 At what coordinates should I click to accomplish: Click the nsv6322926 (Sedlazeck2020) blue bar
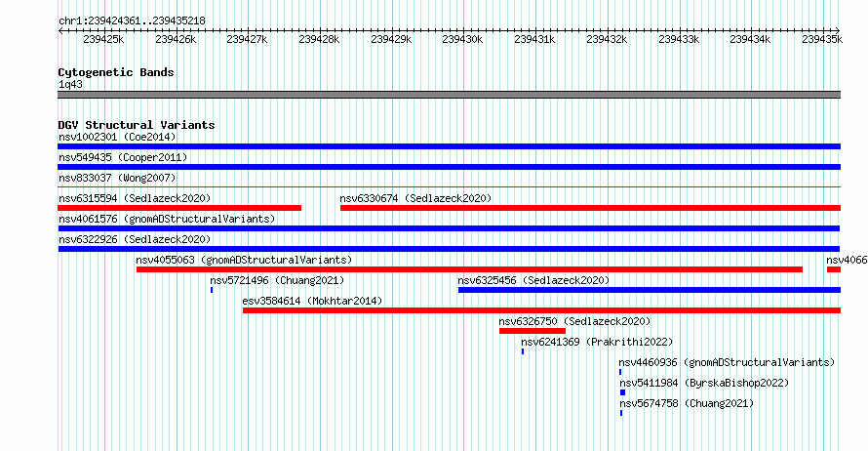coord(449,249)
